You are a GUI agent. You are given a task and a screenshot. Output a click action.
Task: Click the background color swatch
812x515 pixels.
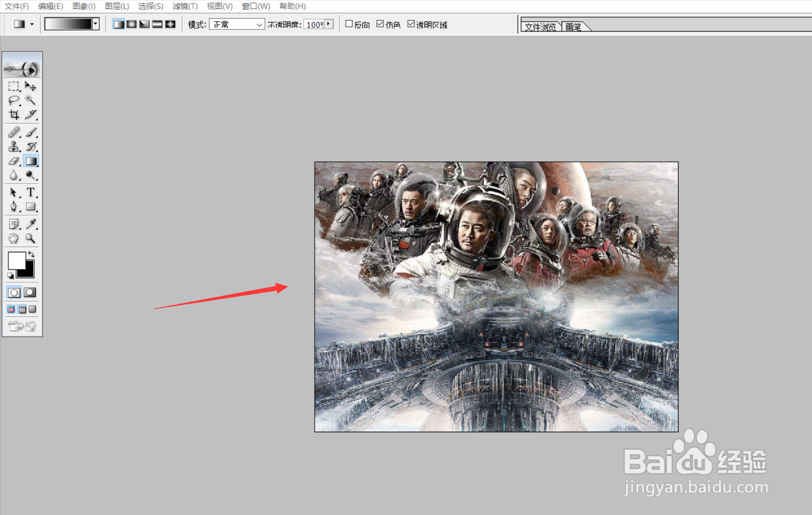click(x=28, y=272)
